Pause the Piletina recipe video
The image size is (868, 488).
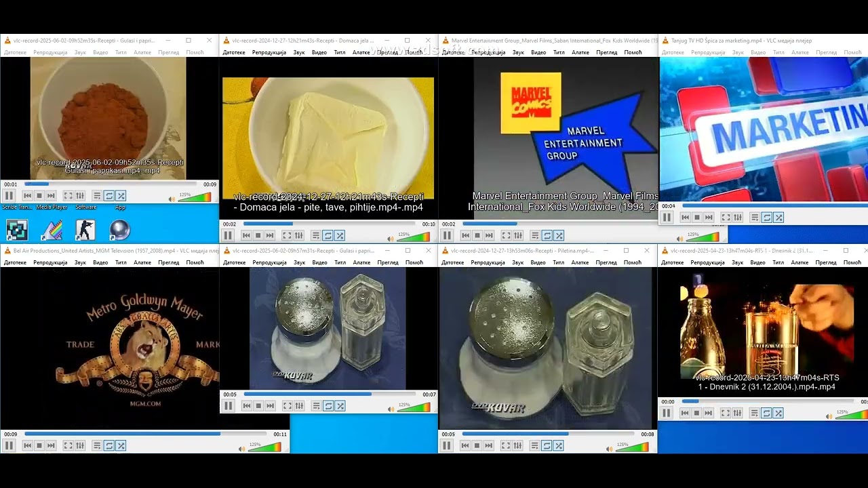tap(447, 445)
